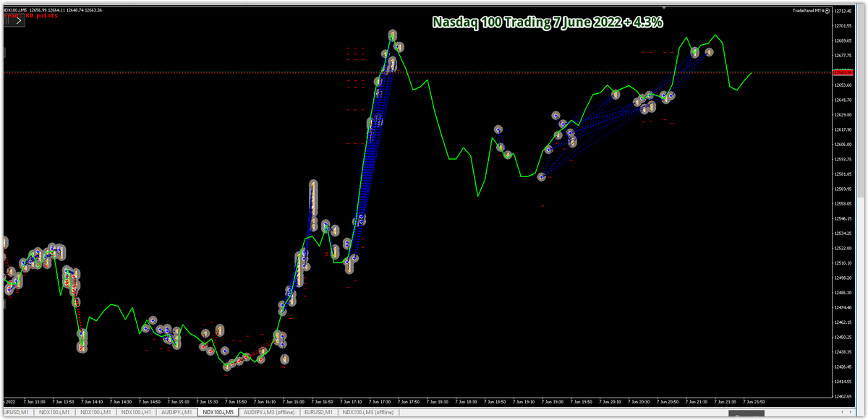Image resolution: width=868 pixels, height=420 pixels.
Task: Click the 7 Jun 20:30 time label
Action: (x=640, y=401)
